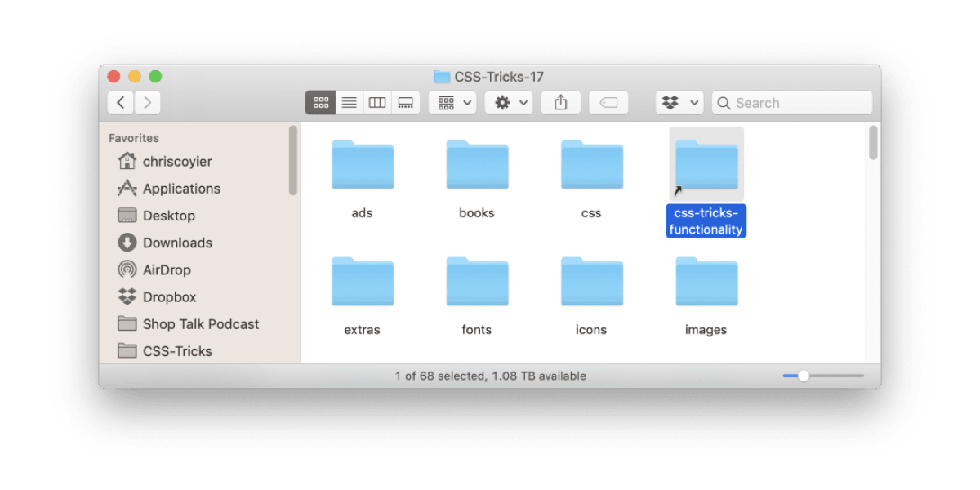This screenshot has width=980, height=490.
Task: Switch to icon view mode
Action: tap(320, 103)
